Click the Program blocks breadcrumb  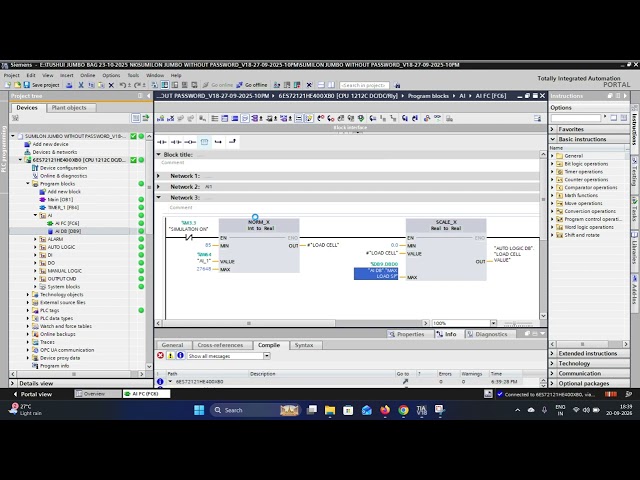[x=428, y=96]
